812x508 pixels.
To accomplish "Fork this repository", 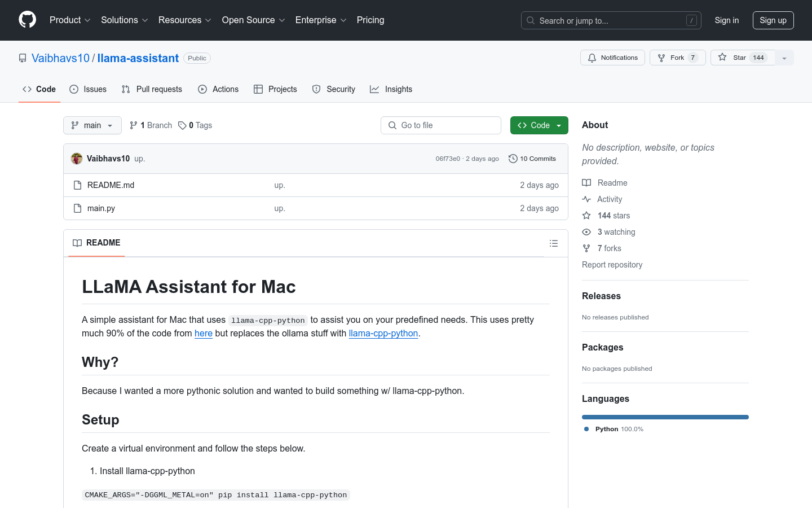I will pos(677,58).
